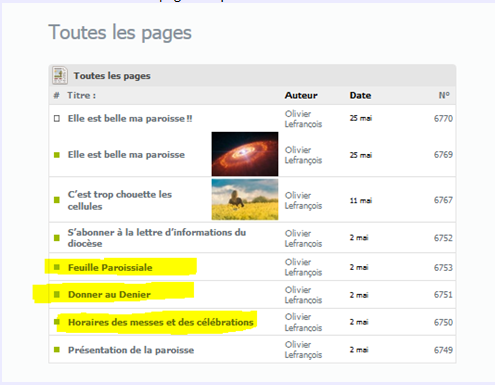
Task: Click date '25 mai' in row 6770
Action: 361,118
